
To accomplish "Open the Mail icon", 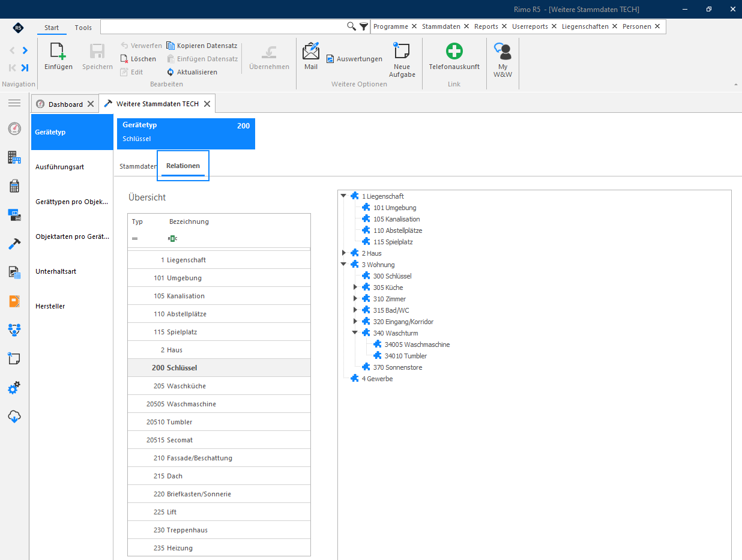I will coord(311,51).
